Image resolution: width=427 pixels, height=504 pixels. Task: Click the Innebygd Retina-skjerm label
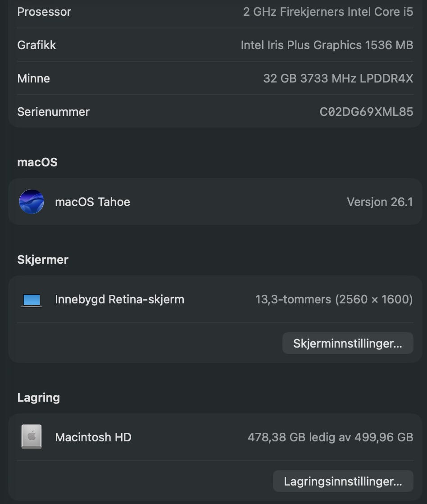coord(119,299)
